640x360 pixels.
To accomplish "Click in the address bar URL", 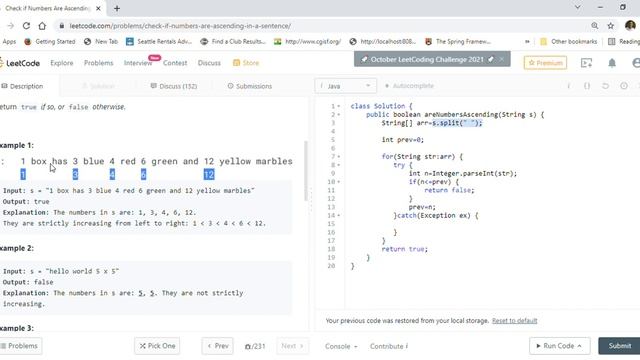I will [180, 26].
